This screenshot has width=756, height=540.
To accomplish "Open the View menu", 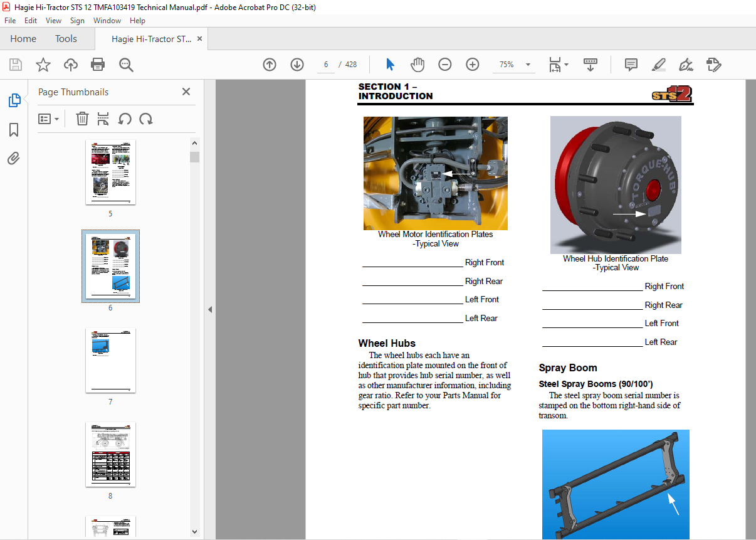I will [53, 21].
